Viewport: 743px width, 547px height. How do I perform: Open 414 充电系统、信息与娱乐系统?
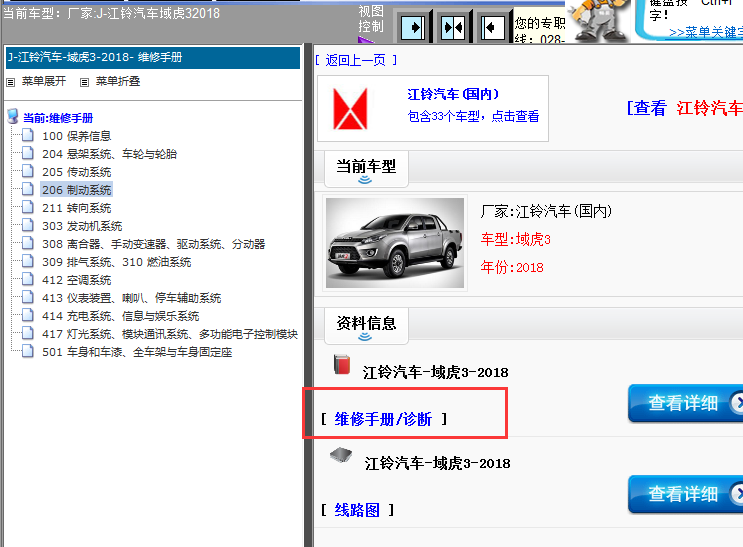click(x=121, y=316)
